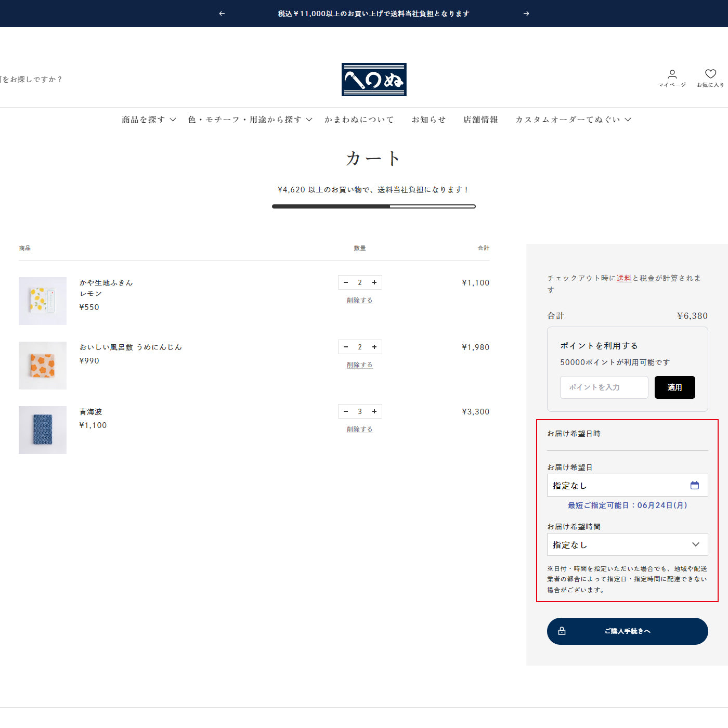728x728 pixels.
Task: Expand カスタムオーダーてぬぐい menu
Action: click(573, 120)
